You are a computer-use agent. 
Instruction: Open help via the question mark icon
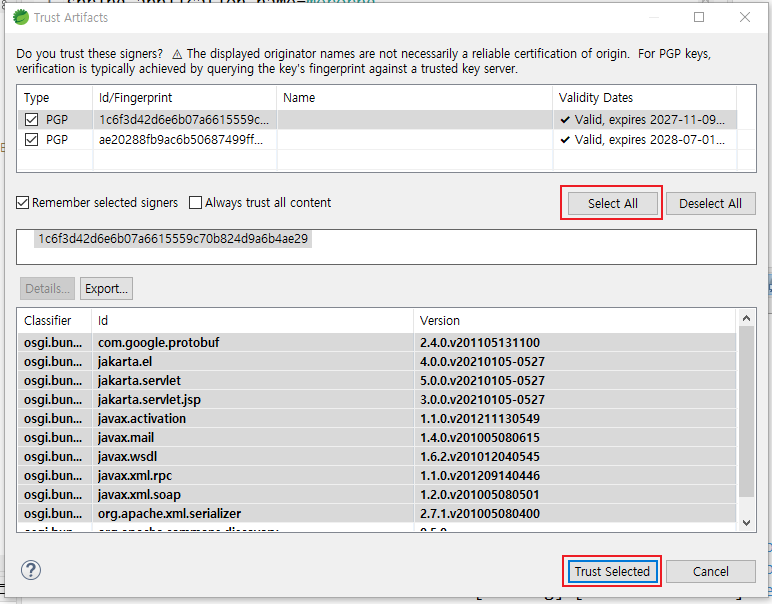click(x=31, y=570)
